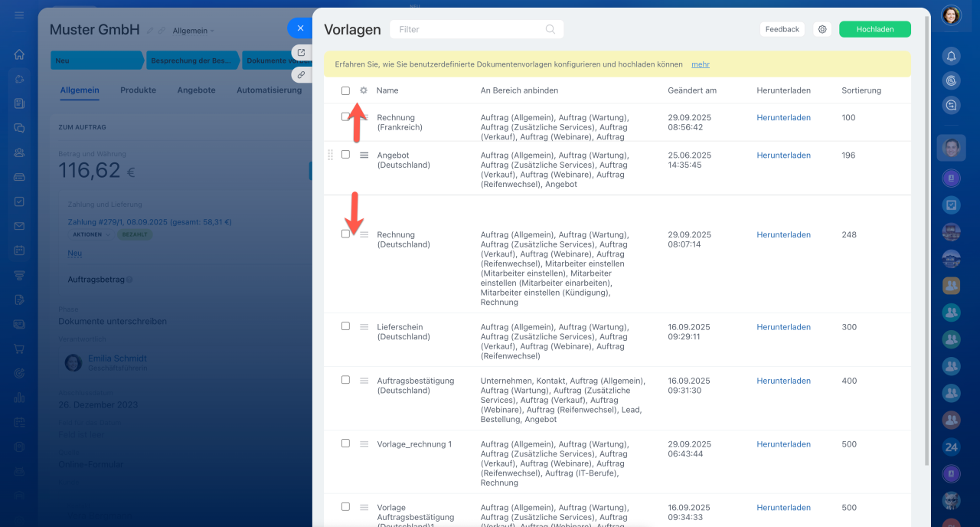980x527 pixels.
Task: Check the Auftragsbestätigung (Deutschland) row checkbox
Action: (x=345, y=379)
